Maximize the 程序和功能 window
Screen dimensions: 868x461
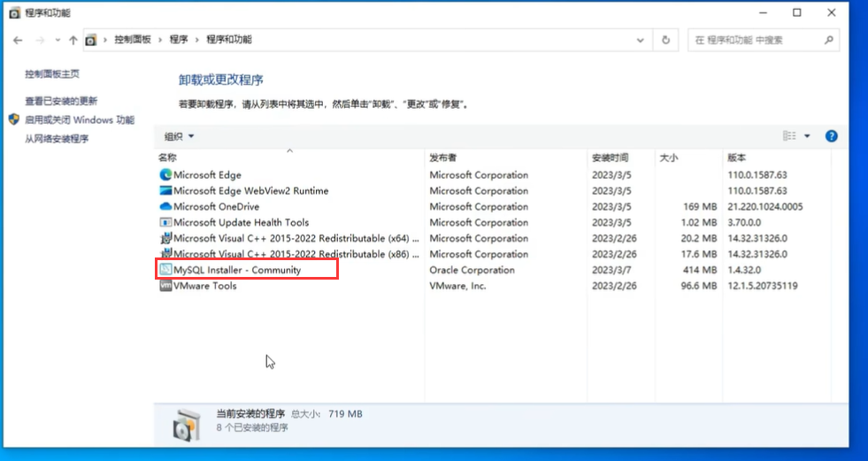796,12
